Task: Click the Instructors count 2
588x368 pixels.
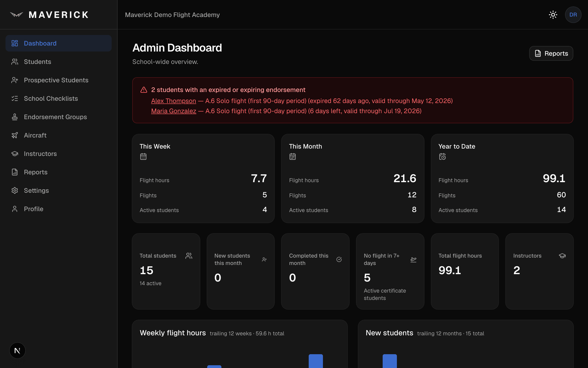Action: pyautogui.click(x=517, y=270)
